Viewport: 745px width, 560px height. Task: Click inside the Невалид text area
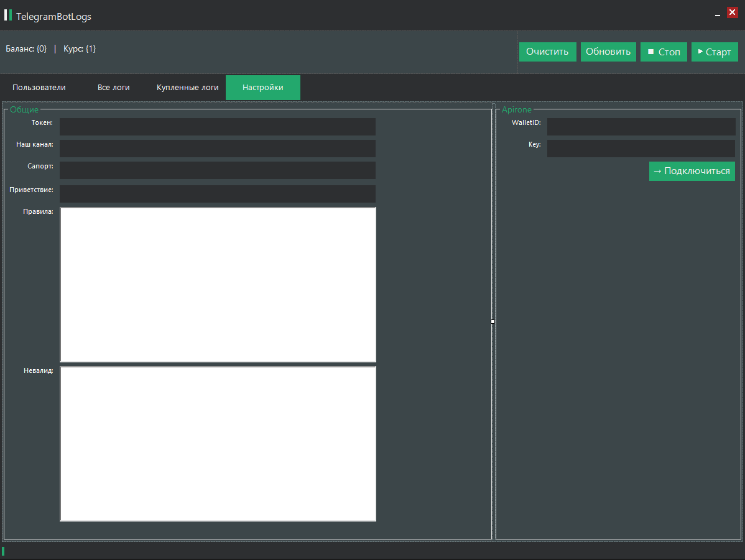[x=218, y=444]
